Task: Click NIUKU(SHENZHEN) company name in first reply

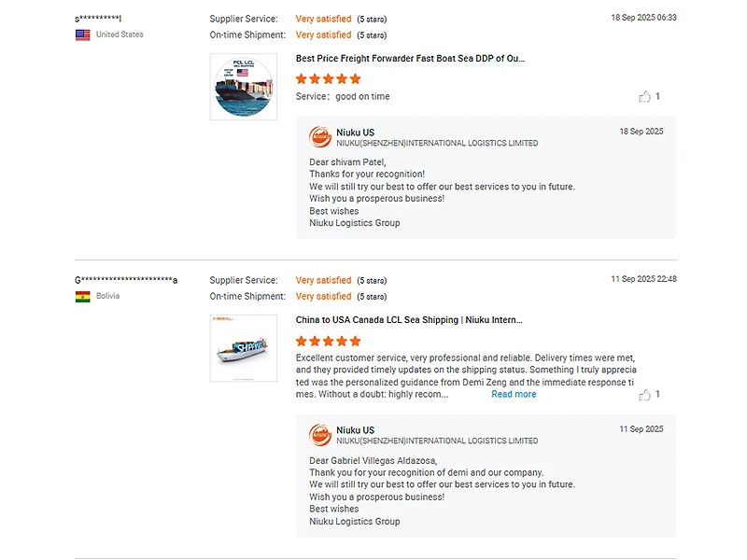Action: coord(437,144)
